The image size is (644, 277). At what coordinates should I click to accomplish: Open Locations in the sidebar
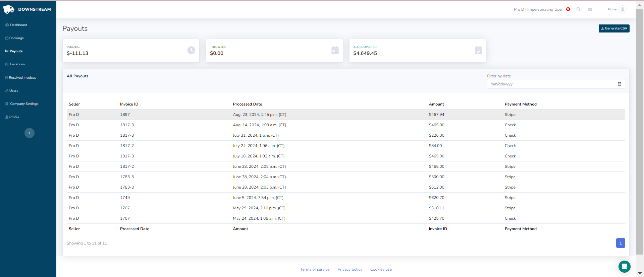pos(15,64)
